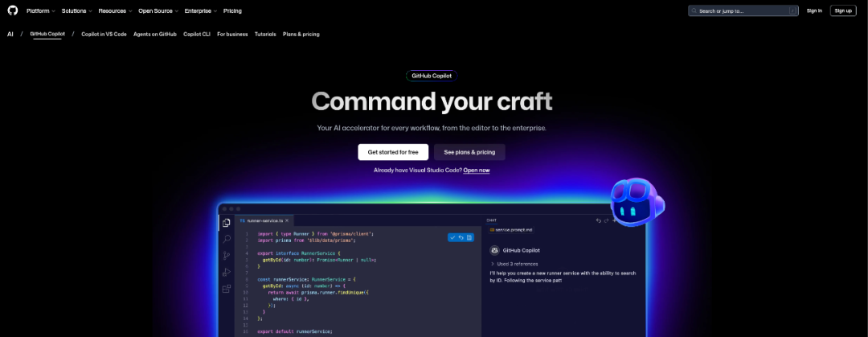Click the undo arrow in the CHAT panel header
The height and width of the screenshot is (337, 868).
(599, 220)
